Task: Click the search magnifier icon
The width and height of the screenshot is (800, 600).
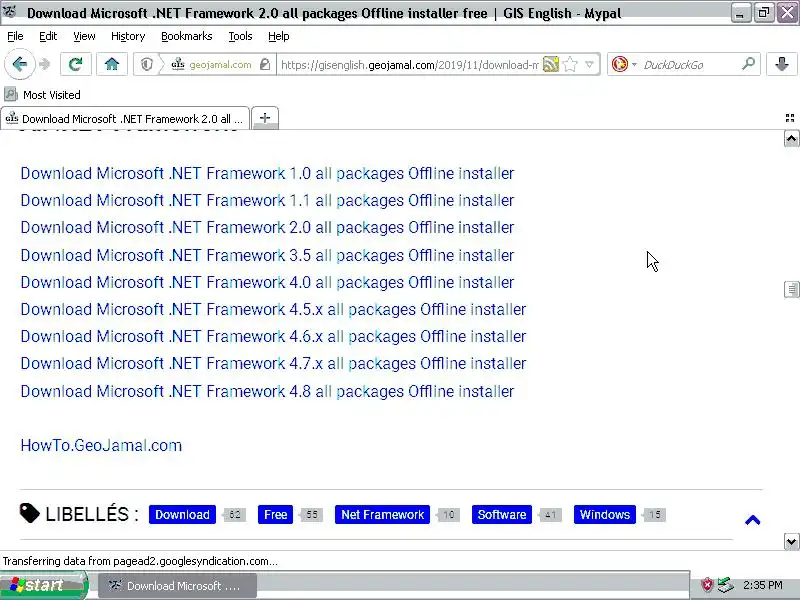Action: click(x=748, y=64)
